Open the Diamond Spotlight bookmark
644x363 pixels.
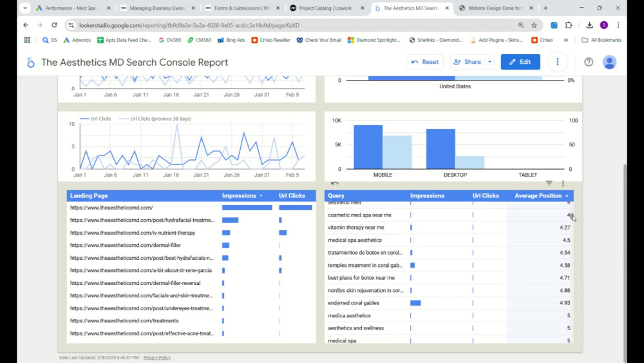point(374,40)
